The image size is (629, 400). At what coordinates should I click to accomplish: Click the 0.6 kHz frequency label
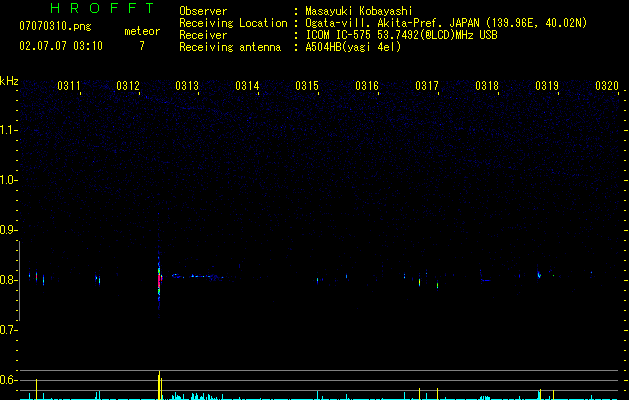click(8, 380)
